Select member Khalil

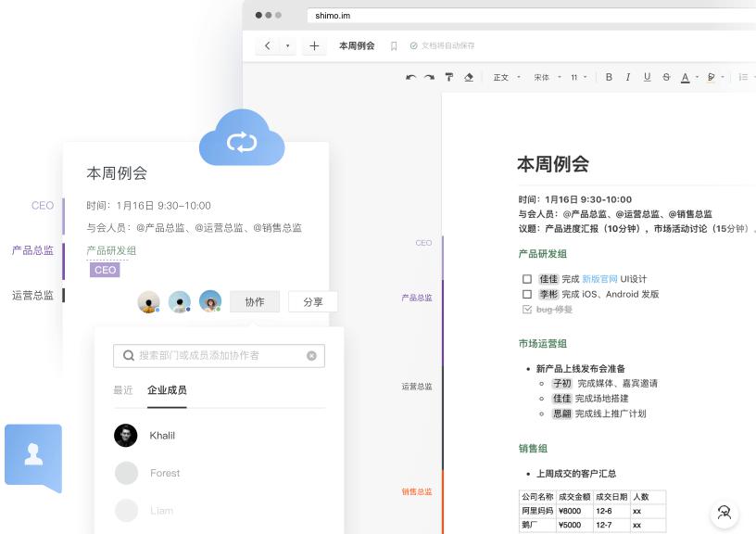point(219,436)
